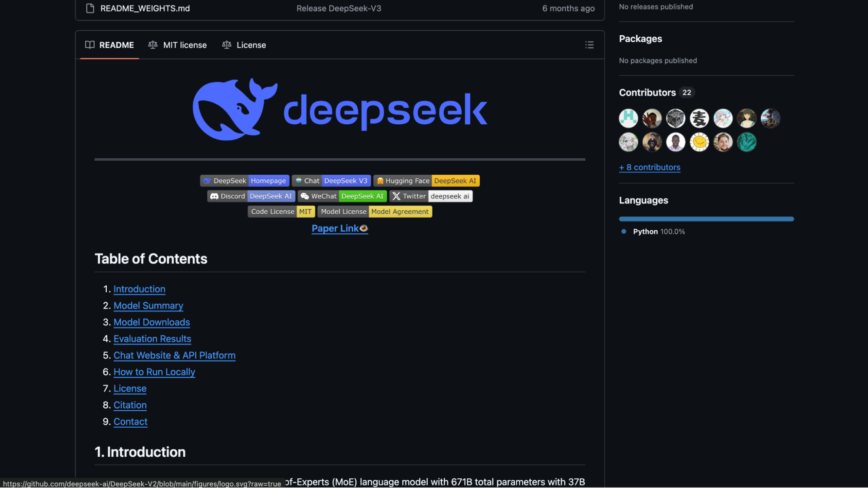Jump to Model Summary section
This screenshot has height=488, width=868.
pyautogui.click(x=149, y=306)
